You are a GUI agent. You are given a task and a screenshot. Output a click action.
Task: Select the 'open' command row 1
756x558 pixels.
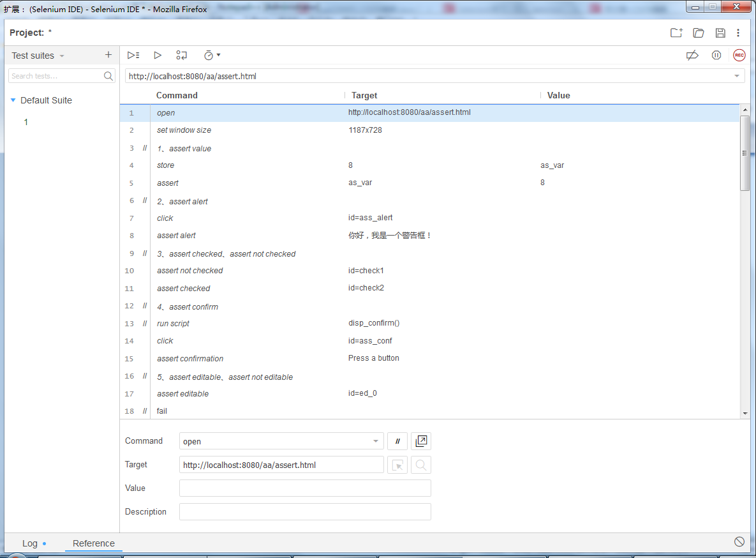429,113
